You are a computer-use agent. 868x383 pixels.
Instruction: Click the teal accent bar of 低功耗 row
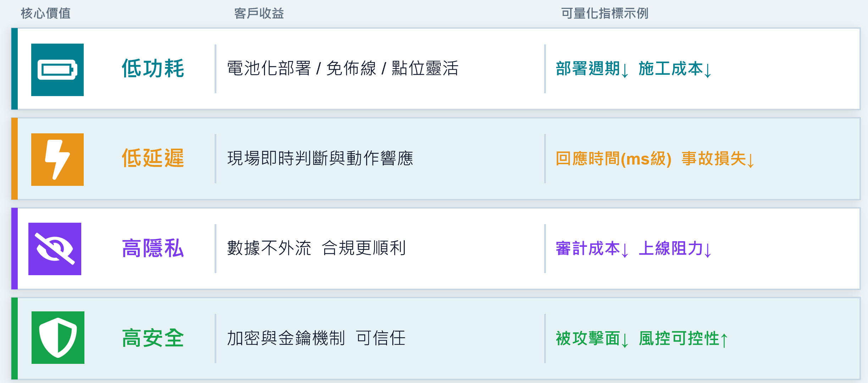tap(15, 69)
